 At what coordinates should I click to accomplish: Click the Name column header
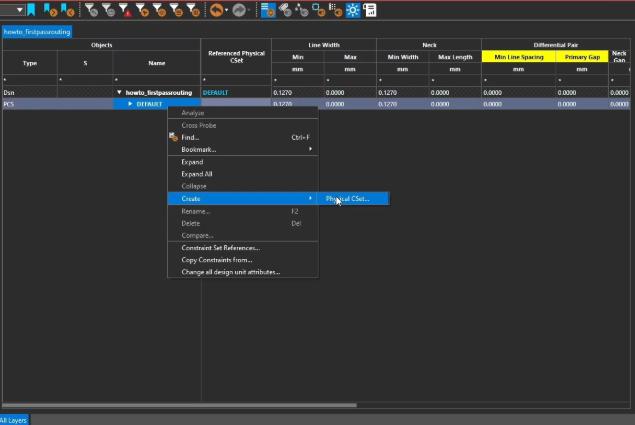(x=157, y=63)
